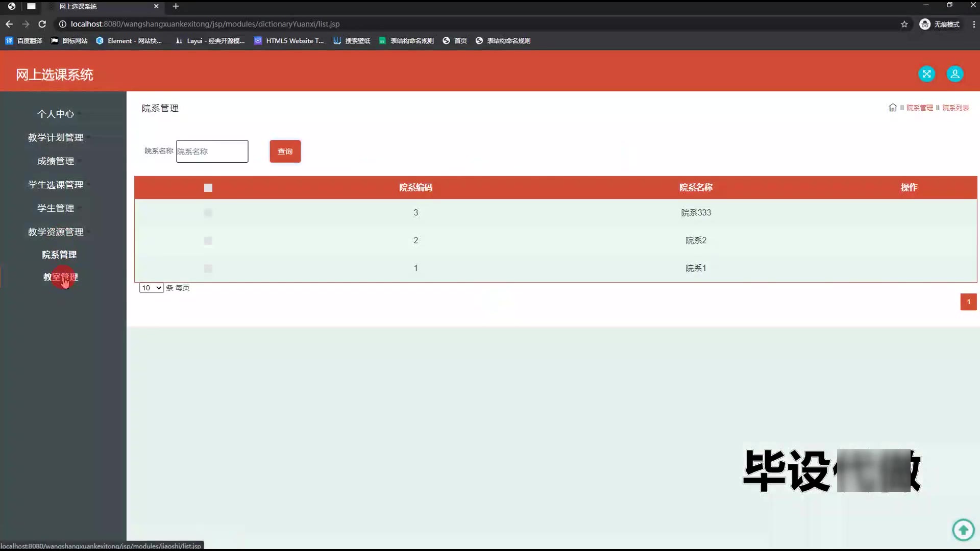Image resolution: width=980 pixels, height=551 pixels.
Task: Open 教室管理 in the sidebar
Action: 60,277
